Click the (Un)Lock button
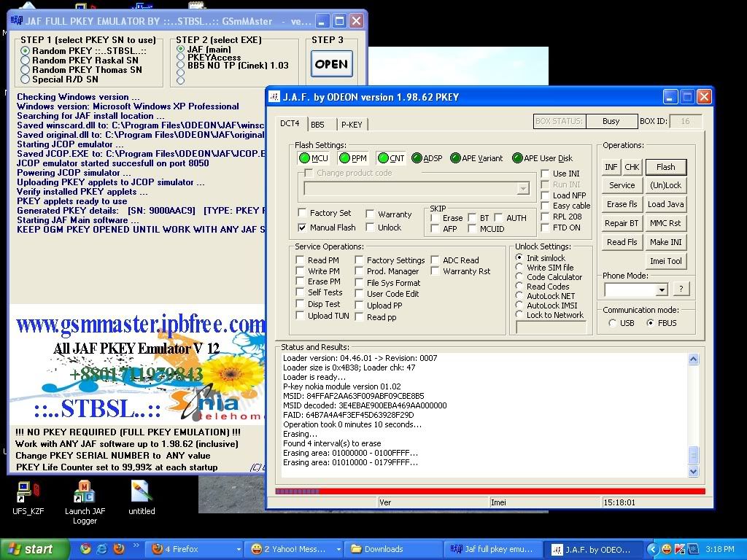The height and width of the screenshot is (560, 747). [x=665, y=185]
